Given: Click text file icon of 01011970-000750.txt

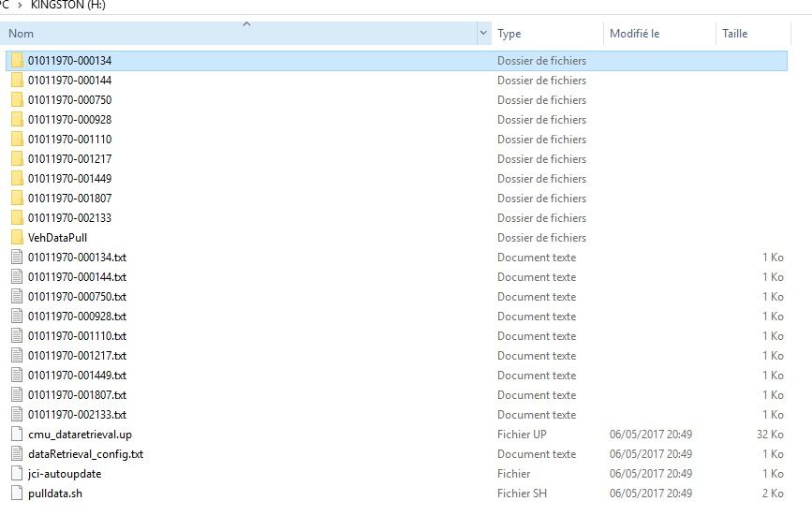Looking at the screenshot, I should (17, 297).
